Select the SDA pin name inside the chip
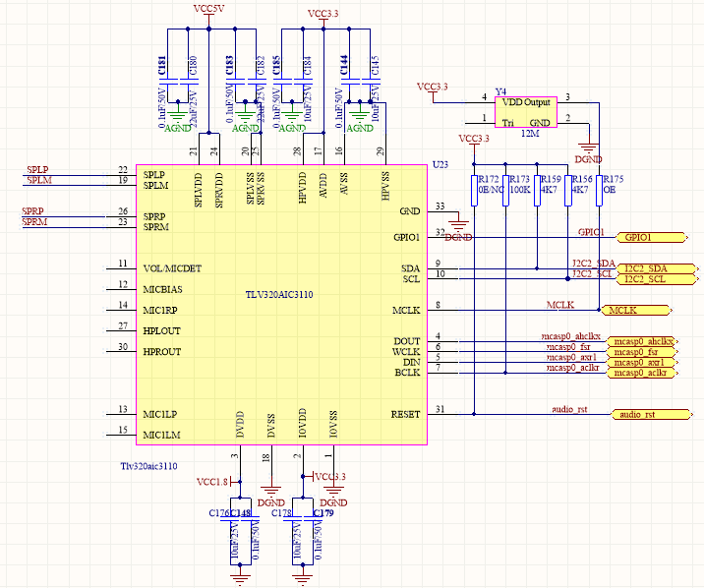This screenshot has height=588, width=704. pyautogui.click(x=410, y=268)
